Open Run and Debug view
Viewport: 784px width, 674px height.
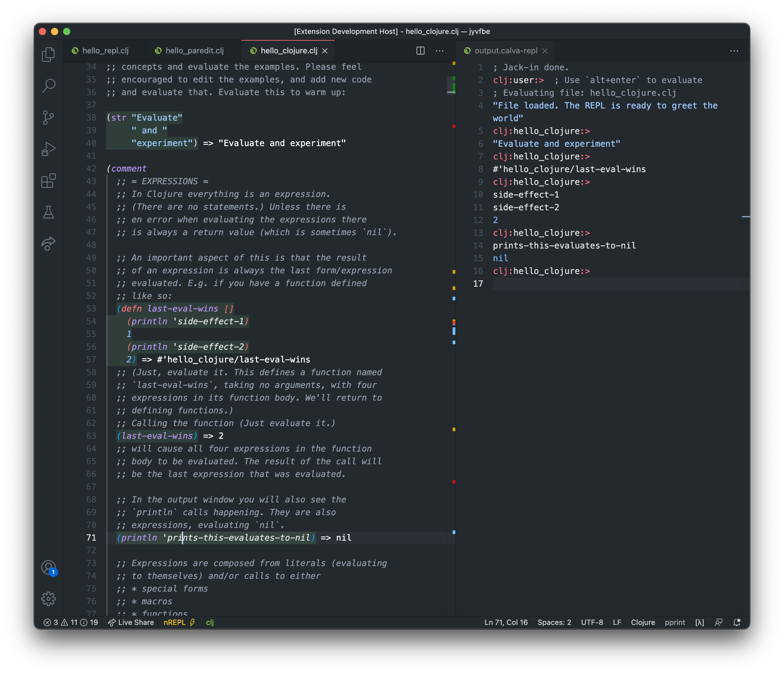click(49, 149)
